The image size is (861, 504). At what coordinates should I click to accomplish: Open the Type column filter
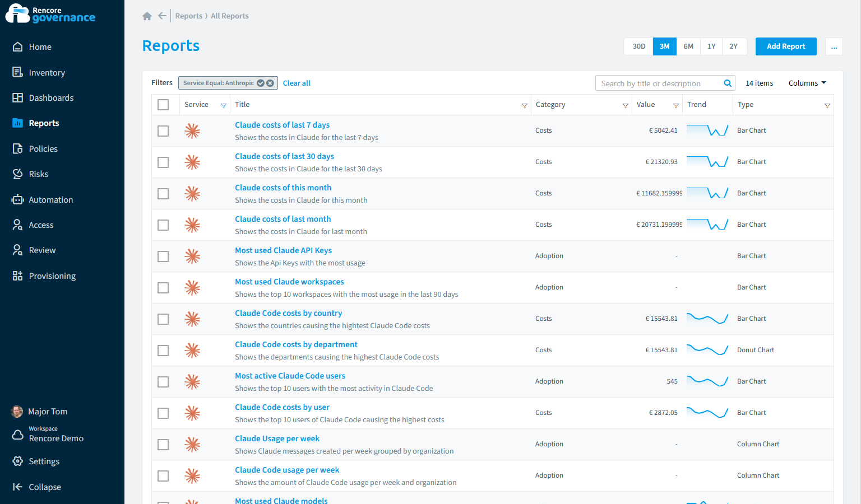(x=827, y=105)
